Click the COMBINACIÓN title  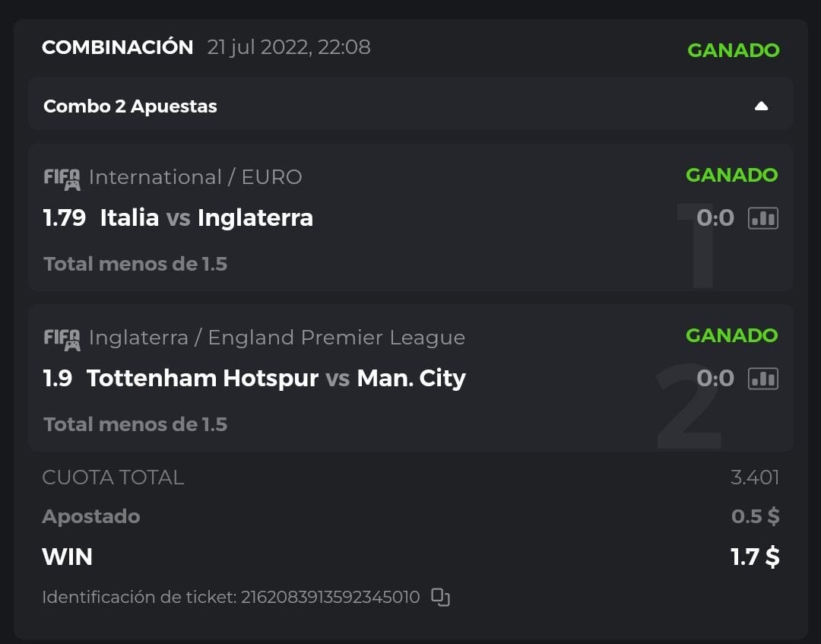tap(118, 47)
